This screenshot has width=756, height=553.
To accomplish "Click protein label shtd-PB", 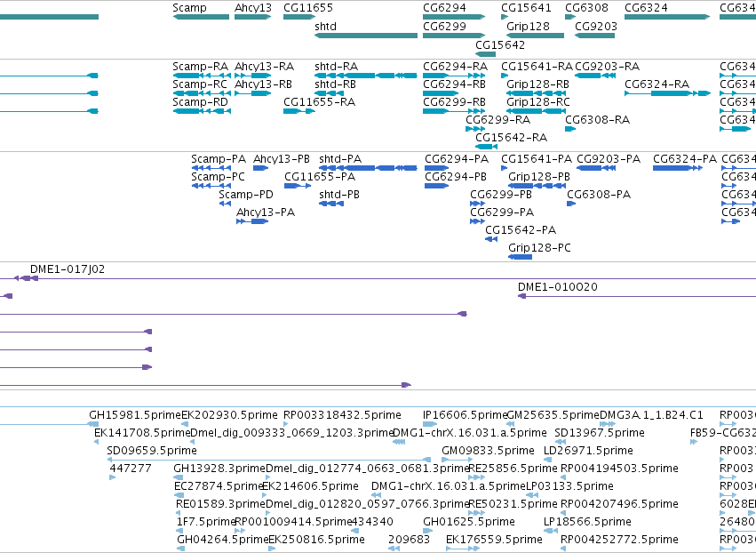I will (x=339, y=195).
